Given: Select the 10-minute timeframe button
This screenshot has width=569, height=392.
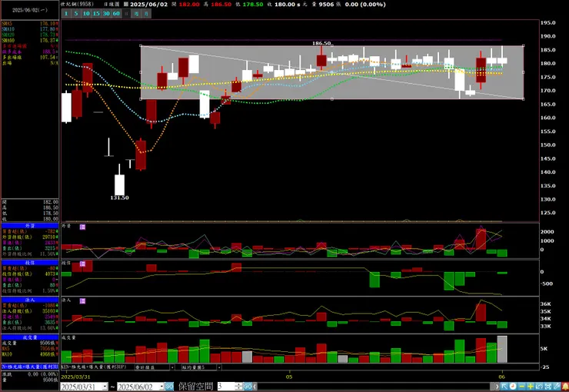Looking at the screenshot, I should 86,13.
